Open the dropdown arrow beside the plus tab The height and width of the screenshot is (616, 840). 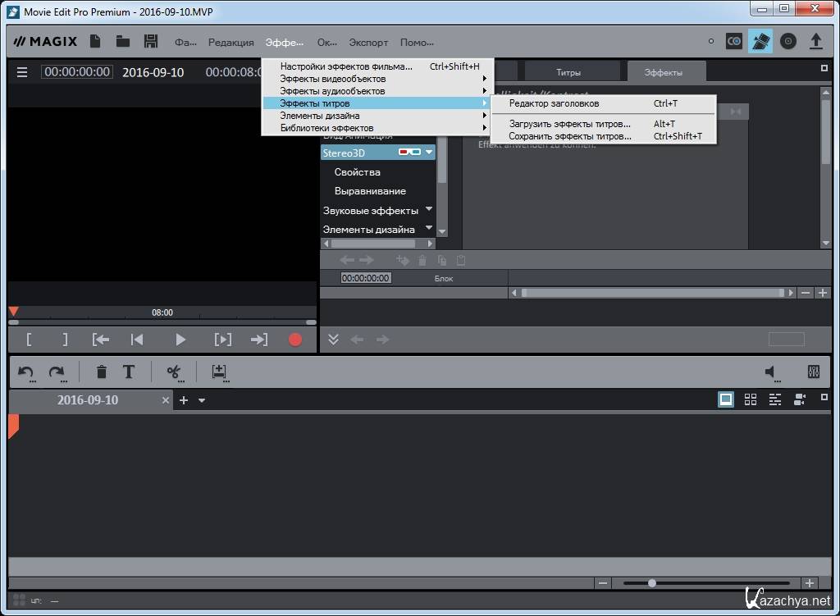click(202, 400)
